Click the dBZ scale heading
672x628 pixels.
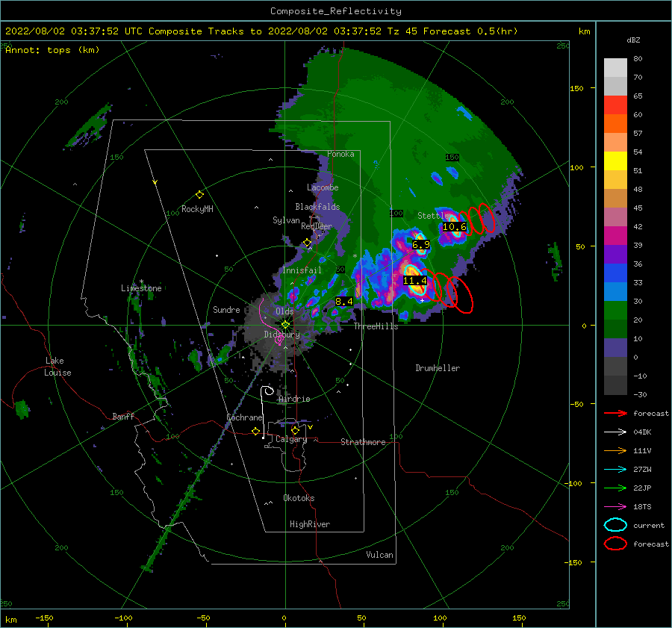(x=633, y=40)
